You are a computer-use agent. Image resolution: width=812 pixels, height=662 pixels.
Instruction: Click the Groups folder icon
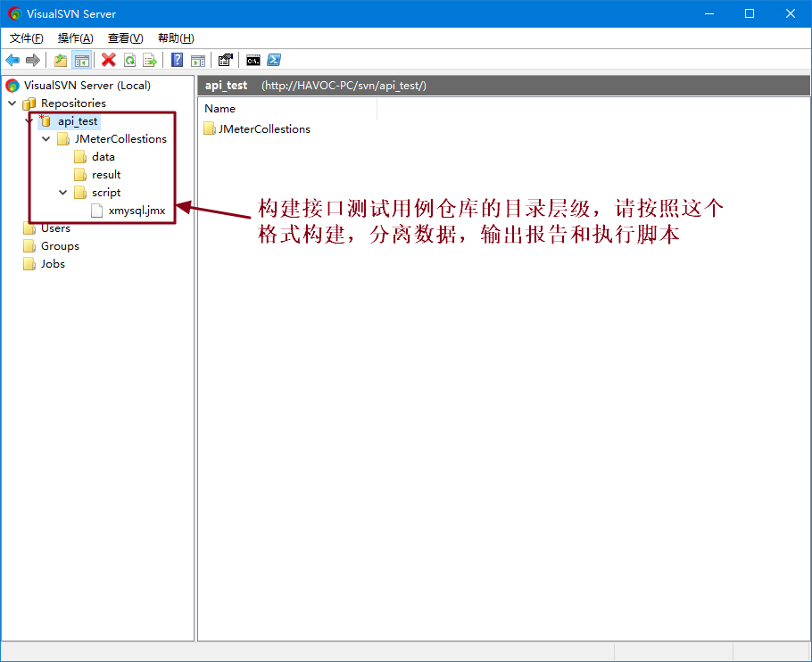(29, 246)
